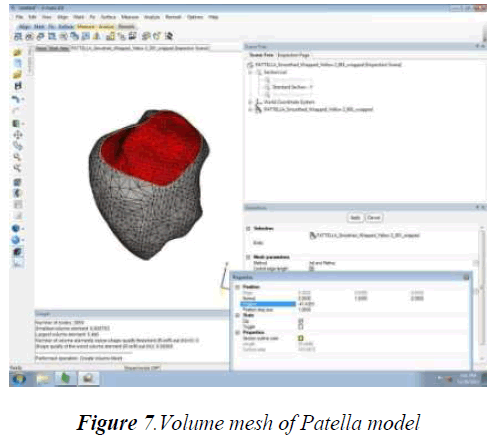Image resolution: width=492 pixels, height=438 pixels.
Task: Collapse the Section List node in Scene Tree
Action: (250, 72)
